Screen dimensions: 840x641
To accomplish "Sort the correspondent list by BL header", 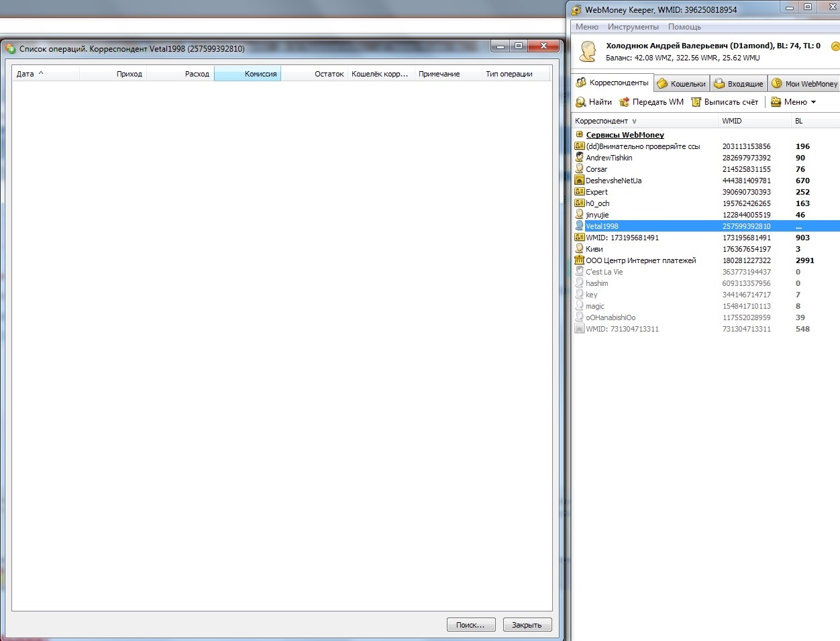I will (x=815, y=121).
